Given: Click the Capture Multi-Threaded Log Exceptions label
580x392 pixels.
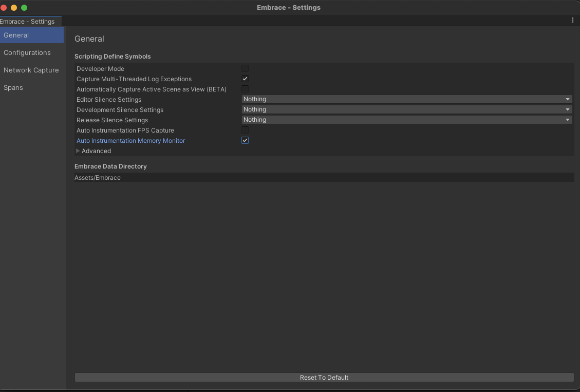Looking at the screenshot, I should tap(134, 79).
